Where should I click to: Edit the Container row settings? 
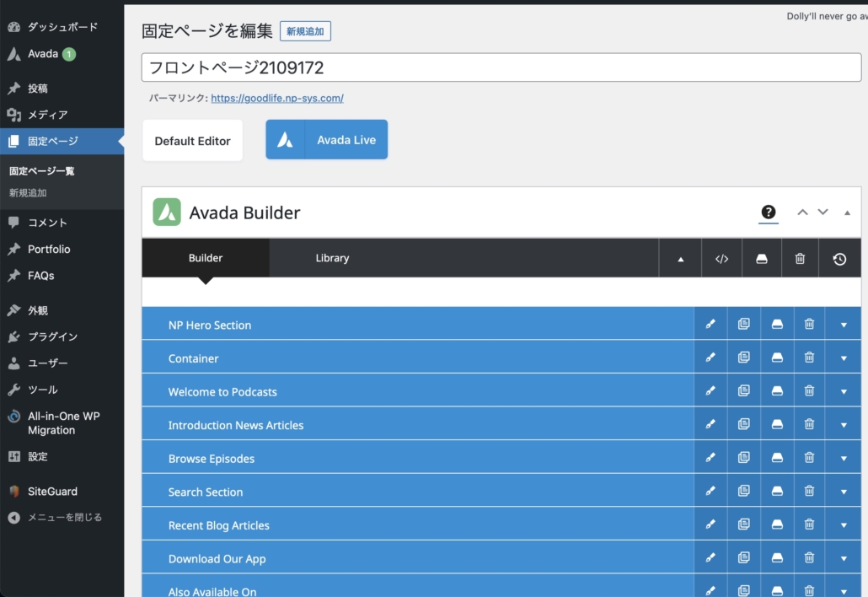pyautogui.click(x=710, y=358)
